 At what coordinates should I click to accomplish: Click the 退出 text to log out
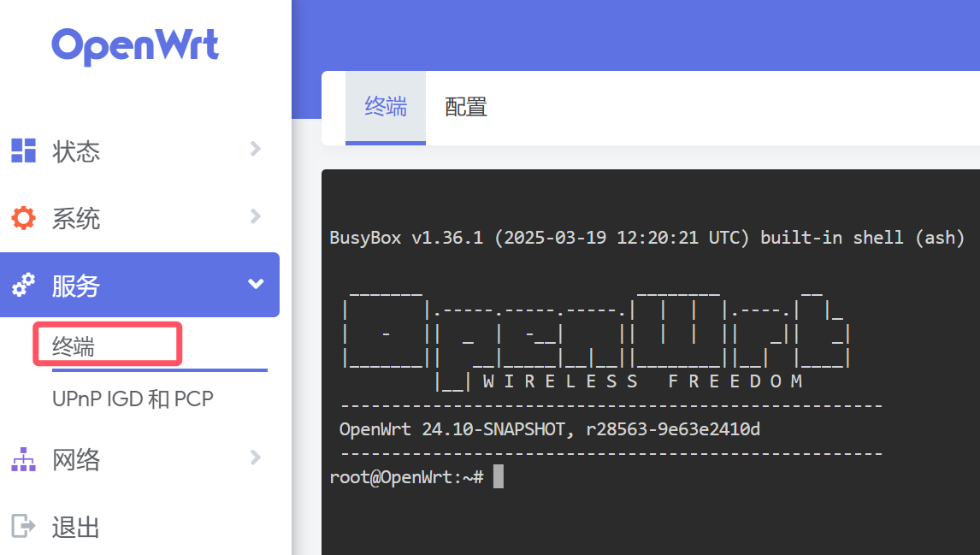(76, 527)
